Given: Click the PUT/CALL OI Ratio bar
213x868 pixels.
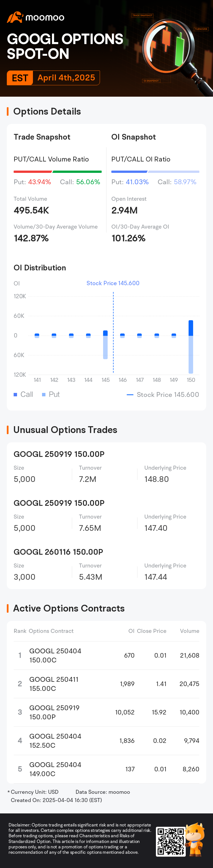Looking at the screenshot, I should pyautogui.click(x=155, y=172).
